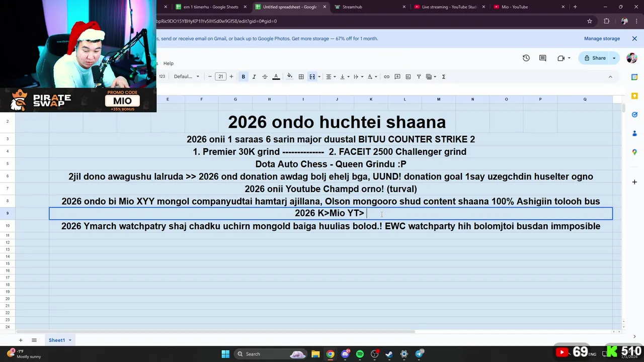Select the 'Dota Auto Chess - Queen Grindu' cell

[331, 164]
